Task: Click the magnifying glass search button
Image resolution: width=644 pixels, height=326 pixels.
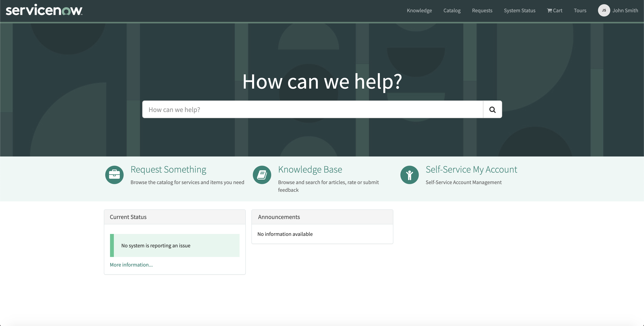Action: (x=492, y=109)
